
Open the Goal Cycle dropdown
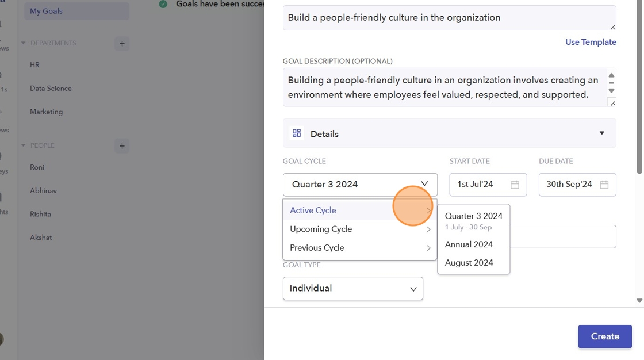(360, 185)
